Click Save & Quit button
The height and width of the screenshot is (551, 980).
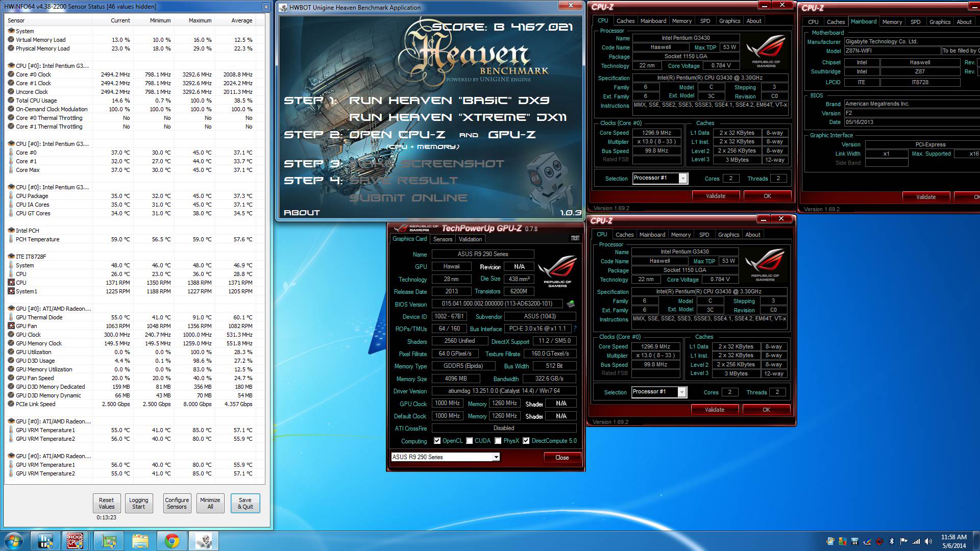tap(245, 503)
